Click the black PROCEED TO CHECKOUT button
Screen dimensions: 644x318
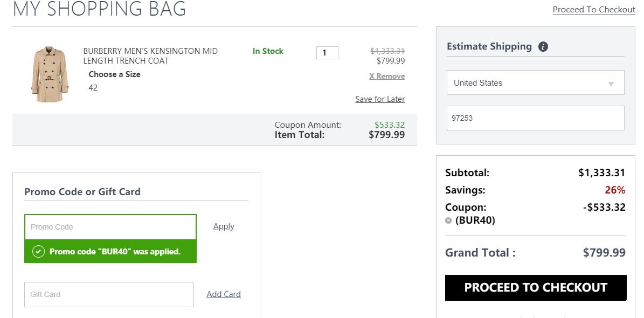tap(536, 288)
